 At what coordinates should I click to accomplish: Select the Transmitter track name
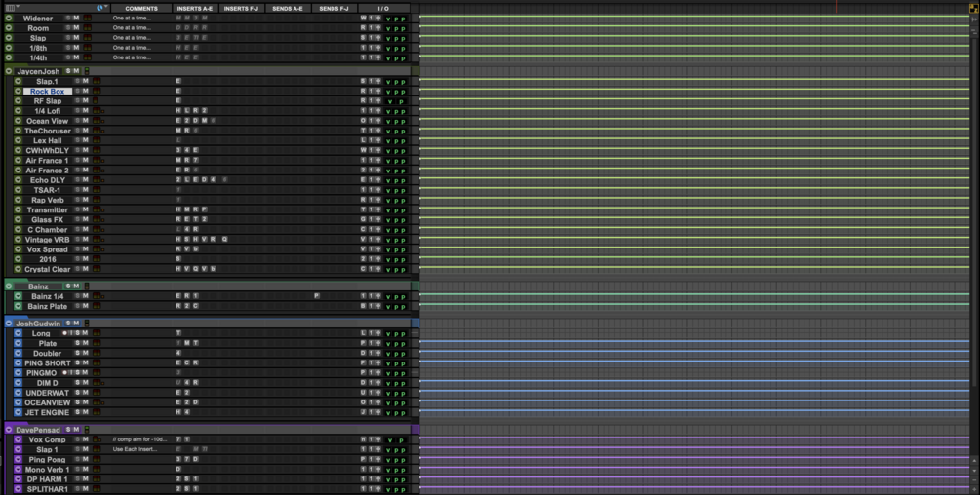pos(48,209)
